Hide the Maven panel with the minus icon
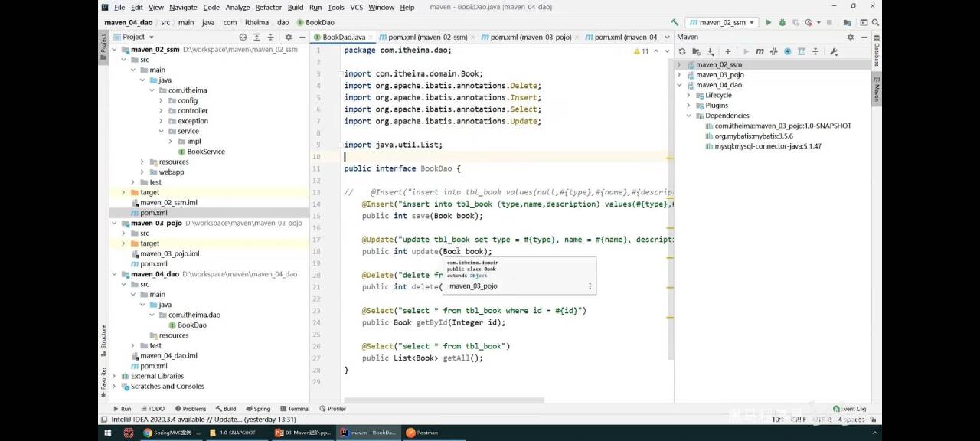 [x=864, y=37]
